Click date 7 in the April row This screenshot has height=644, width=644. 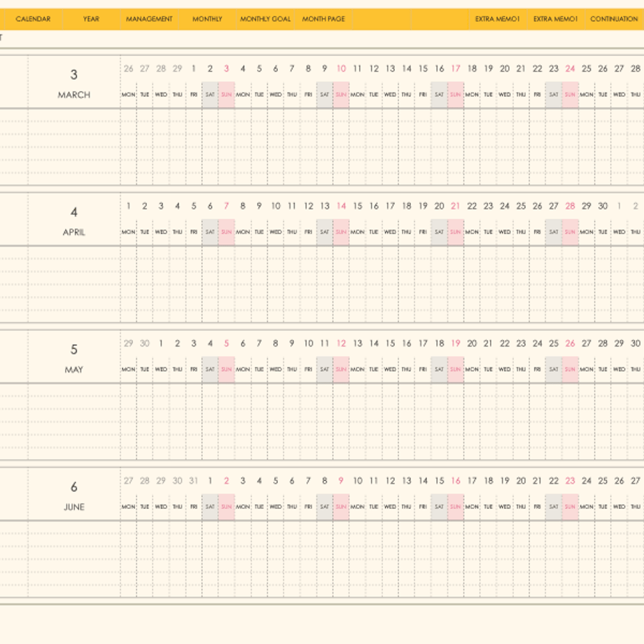226,206
